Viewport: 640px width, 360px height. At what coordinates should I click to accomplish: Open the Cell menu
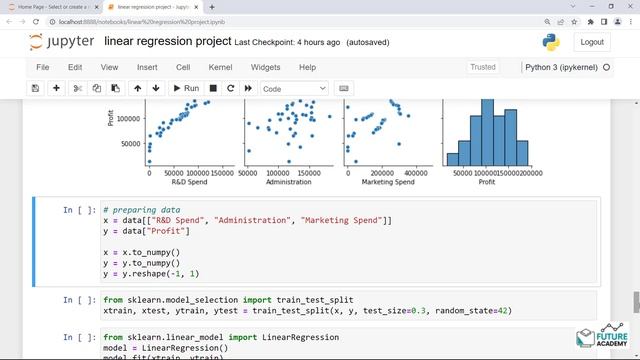pos(183,67)
